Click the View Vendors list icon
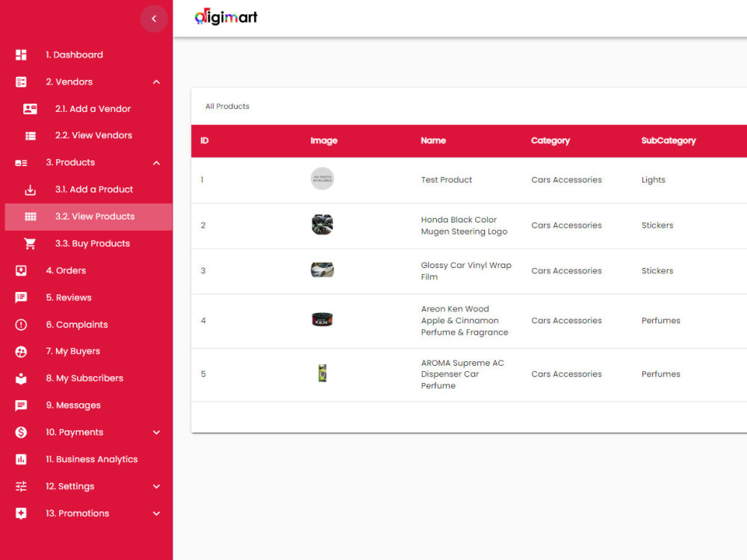This screenshot has width=747, height=560. pyautogui.click(x=31, y=136)
